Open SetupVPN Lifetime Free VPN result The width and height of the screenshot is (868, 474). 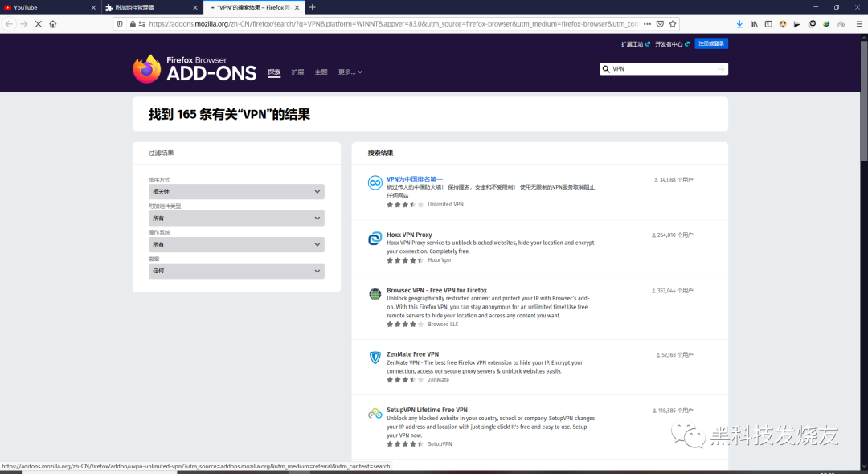point(427,410)
